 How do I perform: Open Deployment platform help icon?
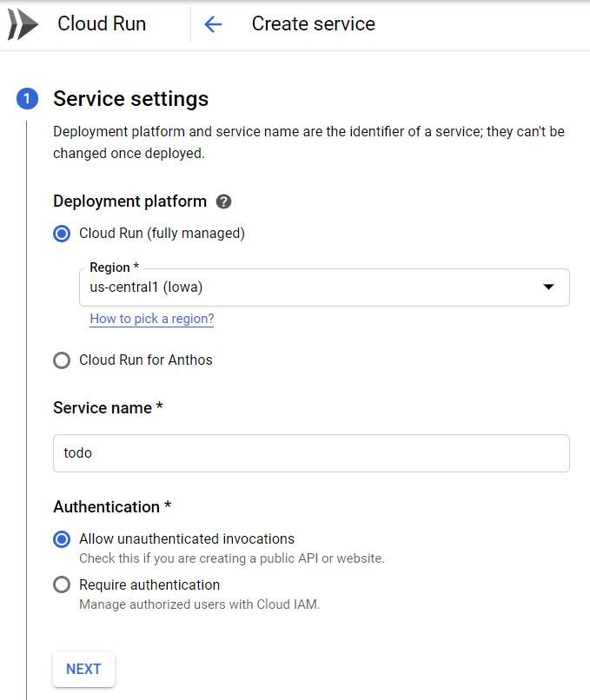pyautogui.click(x=223, y=201)
